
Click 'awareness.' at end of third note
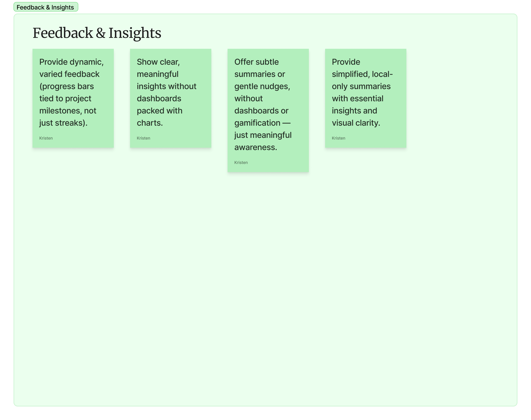[x=256, y=147]
